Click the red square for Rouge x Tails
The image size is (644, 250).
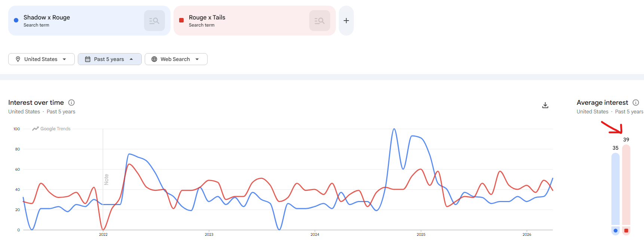coord(181,20)
